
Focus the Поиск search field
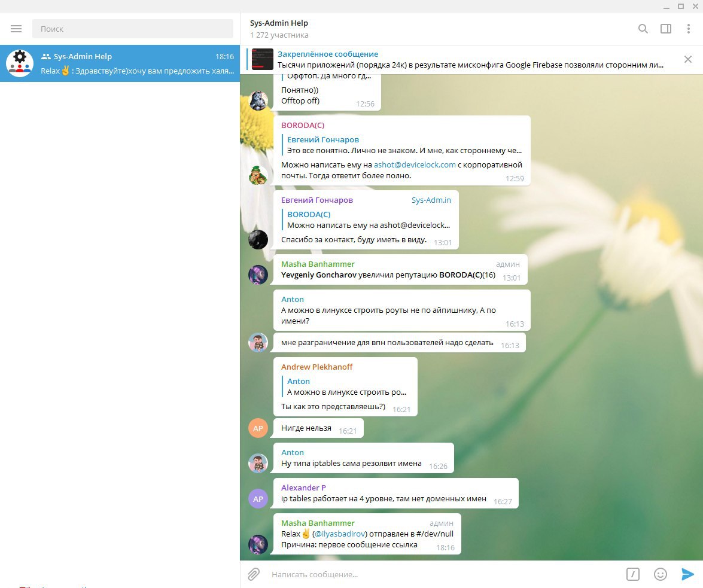pyautogui.click(x=133, y=29)
